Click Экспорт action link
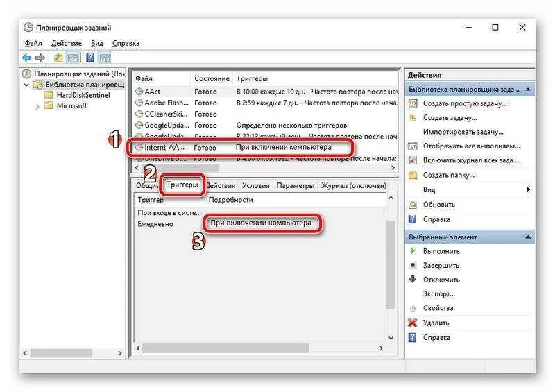555x392 pixels. pos(439,293)
